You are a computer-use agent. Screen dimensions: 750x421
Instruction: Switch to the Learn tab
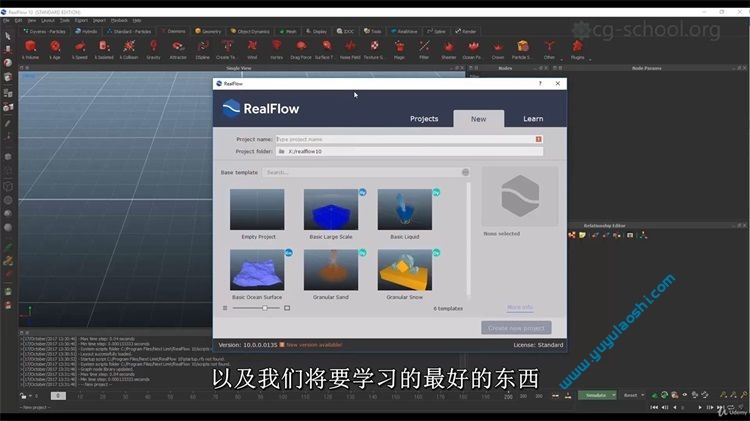coord(533,119)
